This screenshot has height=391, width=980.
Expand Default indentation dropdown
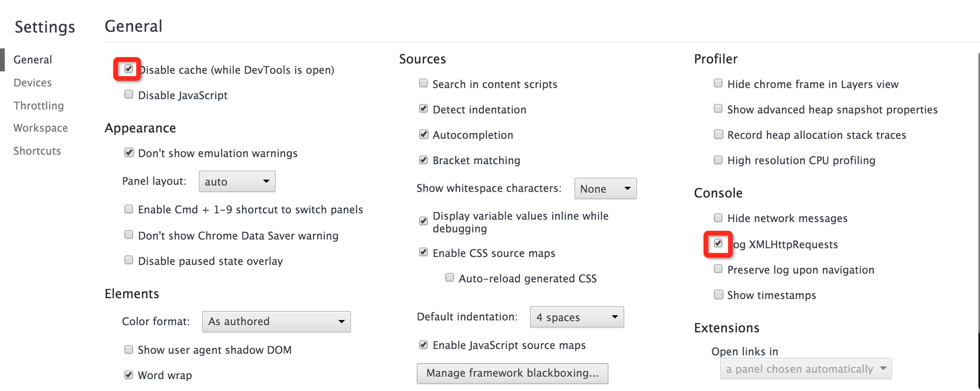(576, 317)
